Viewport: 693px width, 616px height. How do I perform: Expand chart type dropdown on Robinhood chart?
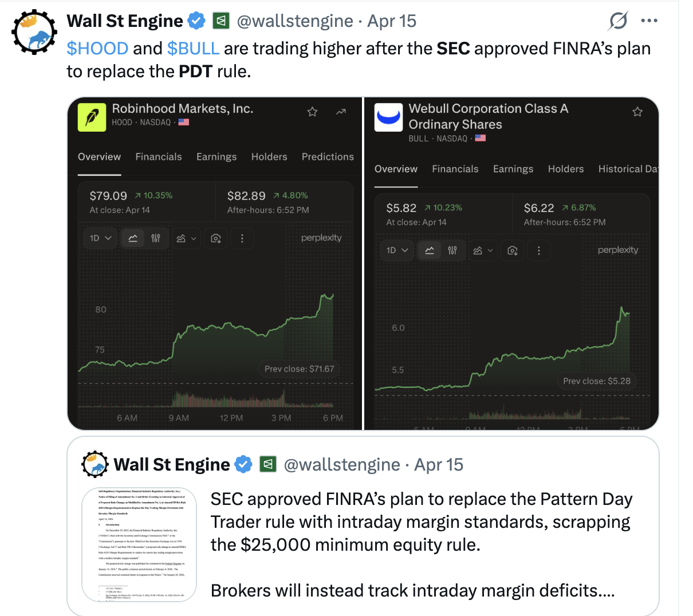point(187,238)
